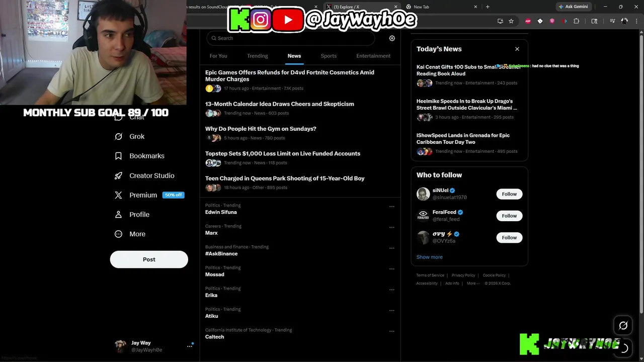Switch to the Trending tab
This screenshot has width=644, height=362.
click(x=258, y=56)
